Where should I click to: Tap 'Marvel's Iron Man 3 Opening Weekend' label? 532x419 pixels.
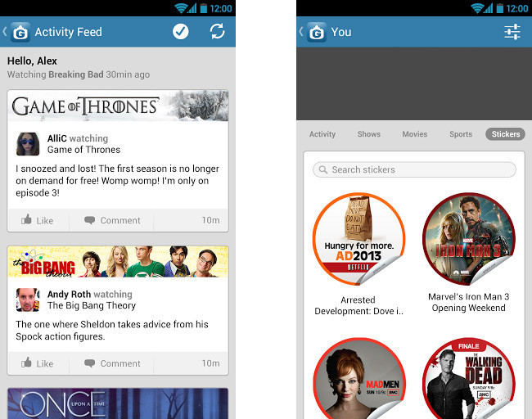(x=468, y=302)
